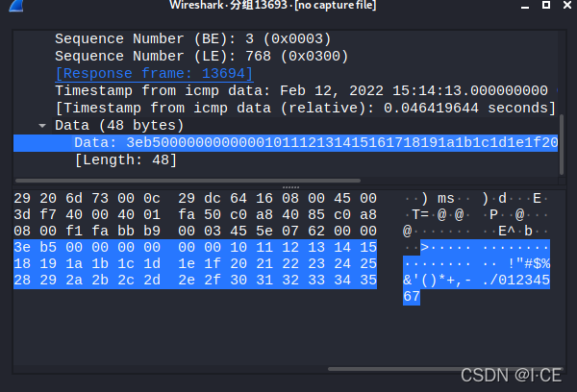Click ASCII text ') ms' in byte view
Viewport: 577px width, 392px height.
point(438,199)
